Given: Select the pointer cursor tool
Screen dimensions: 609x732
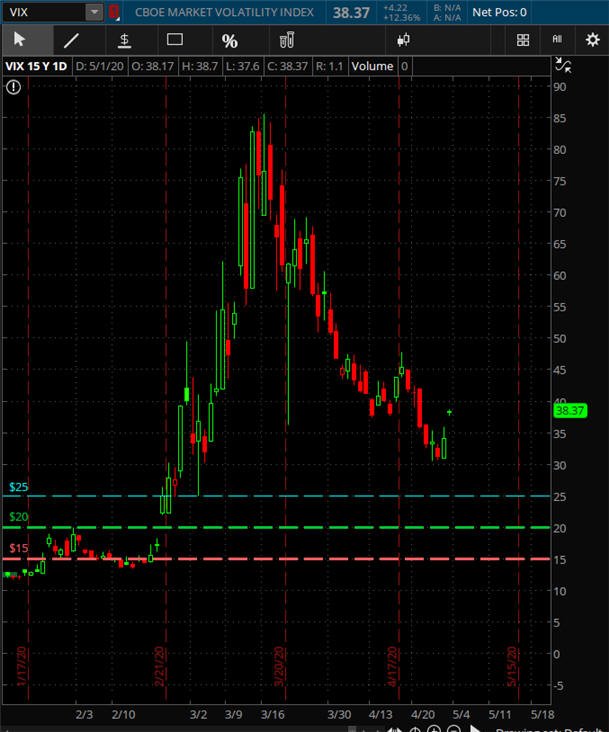Looking at the screenshot, I should point(20,40).
